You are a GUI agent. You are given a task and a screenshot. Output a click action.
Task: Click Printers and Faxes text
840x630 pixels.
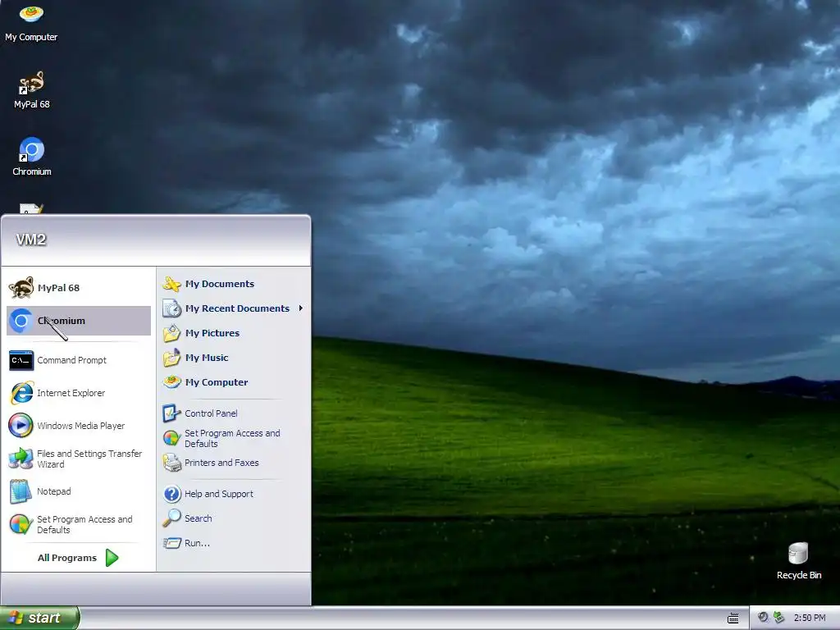(221, 463)
